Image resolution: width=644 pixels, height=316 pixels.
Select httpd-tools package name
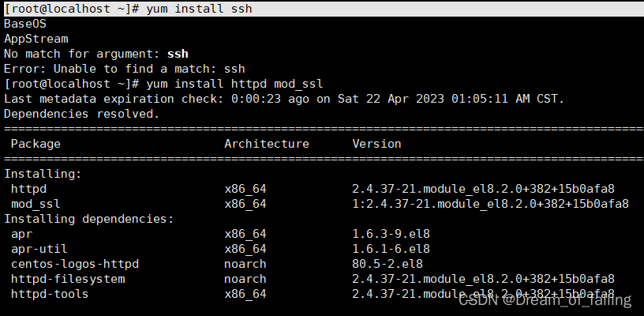click(50, 294)
